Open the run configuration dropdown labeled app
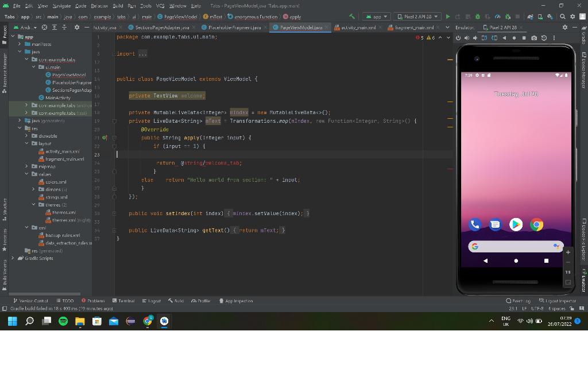588x370 pixels. pyautogui.click(x=376, y=16)
